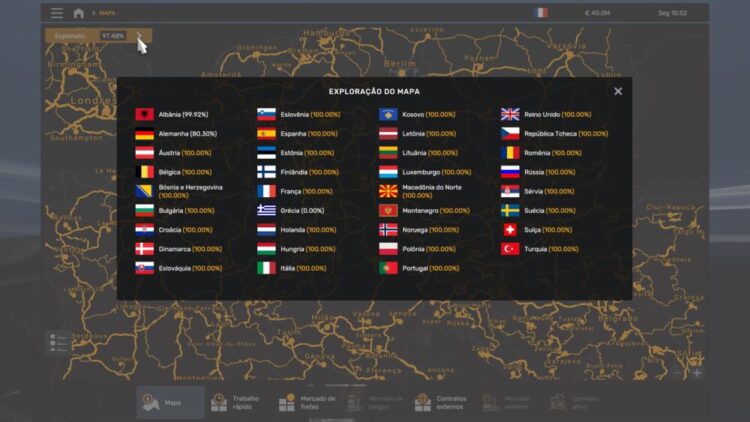This screenshot has height=422, width=750.
Task: Click the Estonia flag icon
Action: [266, 153]
